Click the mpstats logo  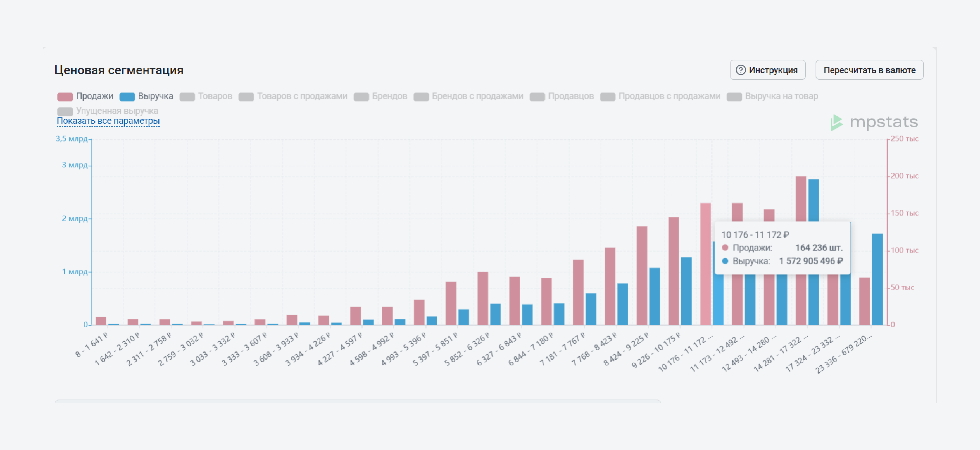tap(874, 122)
